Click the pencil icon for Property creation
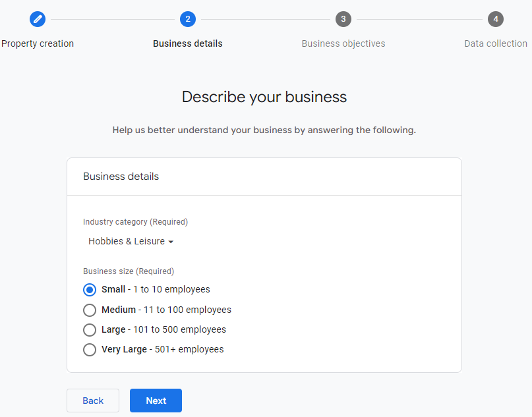The width and height of the screenshot is (532, 417). (38, 19)
